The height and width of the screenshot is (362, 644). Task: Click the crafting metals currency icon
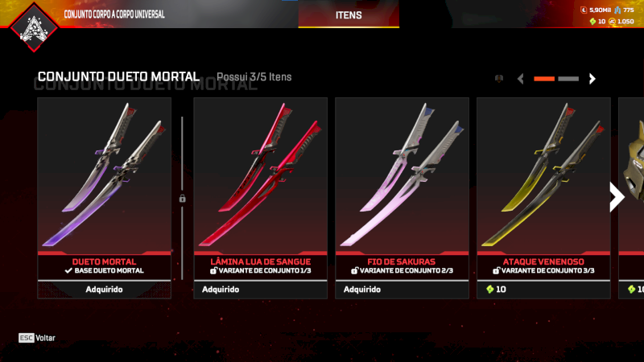(x=617, y=10)
